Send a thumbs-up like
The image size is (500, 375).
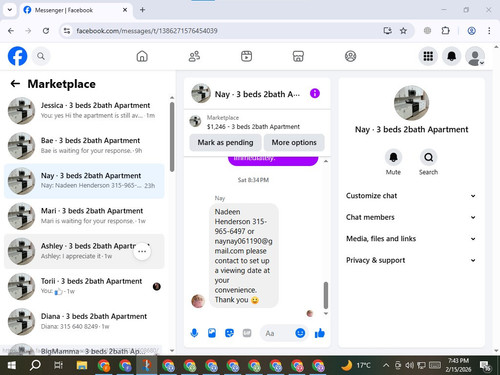click(320, 333)
